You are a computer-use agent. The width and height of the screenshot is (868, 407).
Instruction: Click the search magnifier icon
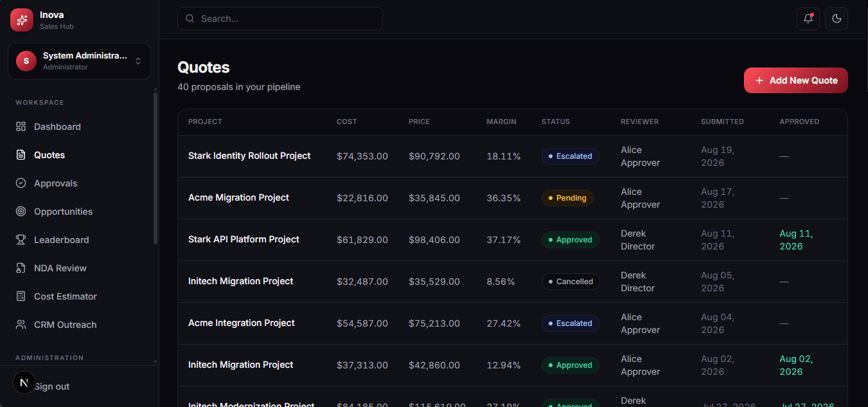190,19
